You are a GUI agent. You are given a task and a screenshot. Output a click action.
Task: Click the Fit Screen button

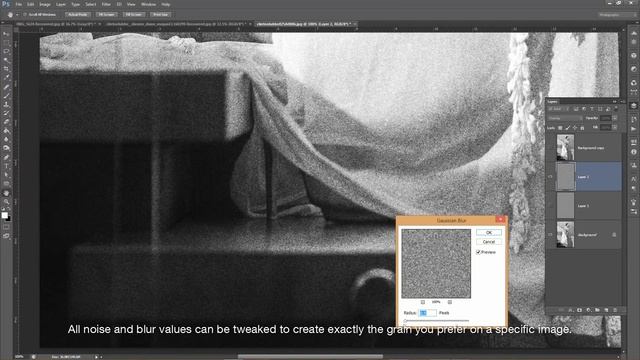click(106, 15)
